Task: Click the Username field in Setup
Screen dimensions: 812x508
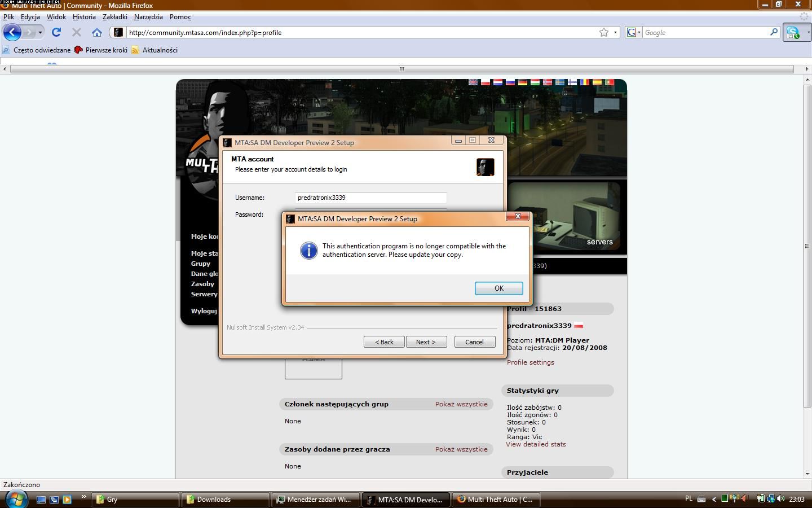Action: [370, 198]
